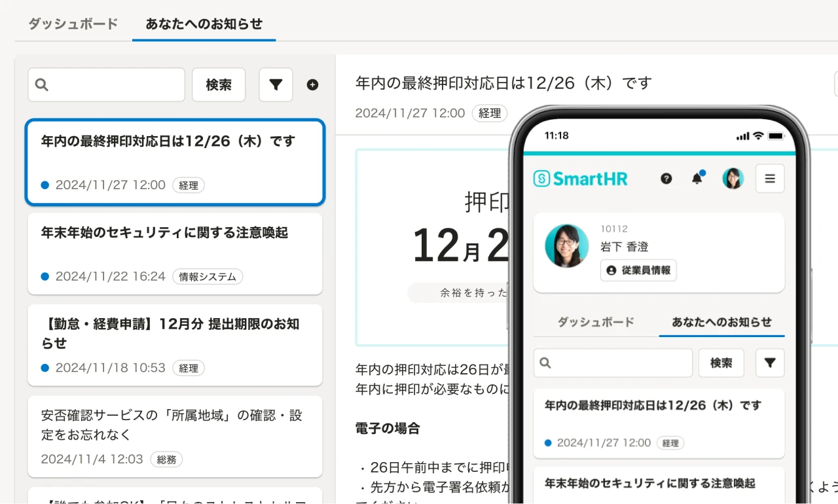Image resolution: width=838 pixels, height=504 pixels.
Task: Switch to the ダッシュボード tab on the phone
Action: click(596, 322)
